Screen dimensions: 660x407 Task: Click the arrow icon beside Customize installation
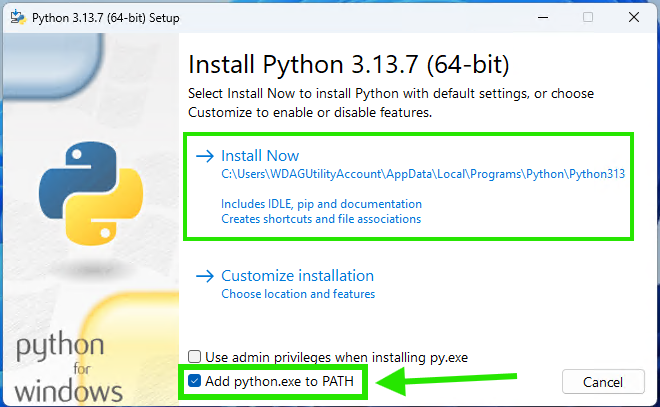[x=205, y=276]
